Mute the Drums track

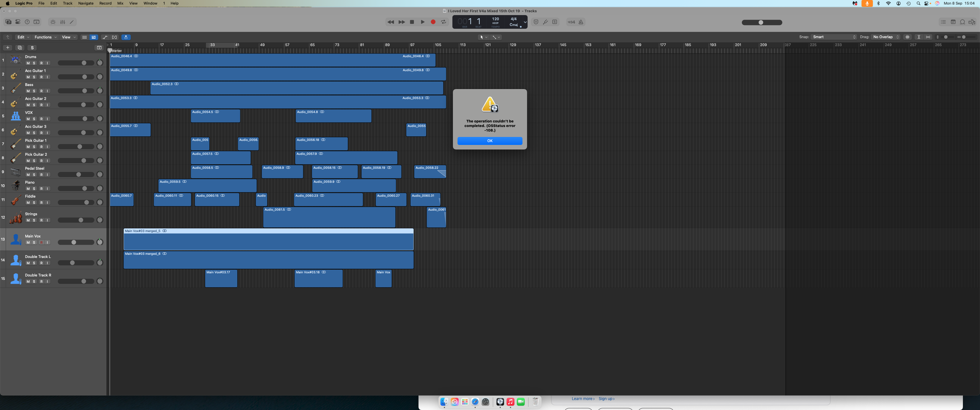pos(28,63)
